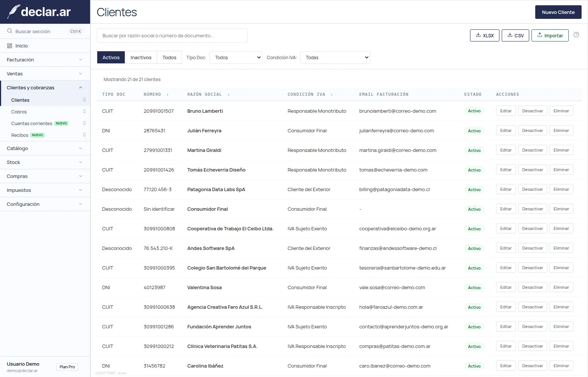Viewport: 588px width, 377px height.
Task: Click Mostrando 21 de 21 clientes text
Action: (132, 80)
